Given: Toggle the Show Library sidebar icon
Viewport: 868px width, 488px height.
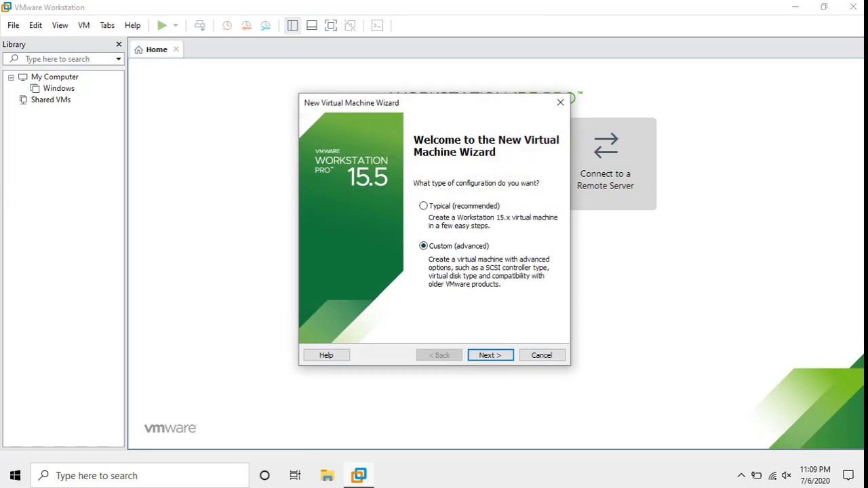Looking at the screenshot, I should tap(292, 26).
